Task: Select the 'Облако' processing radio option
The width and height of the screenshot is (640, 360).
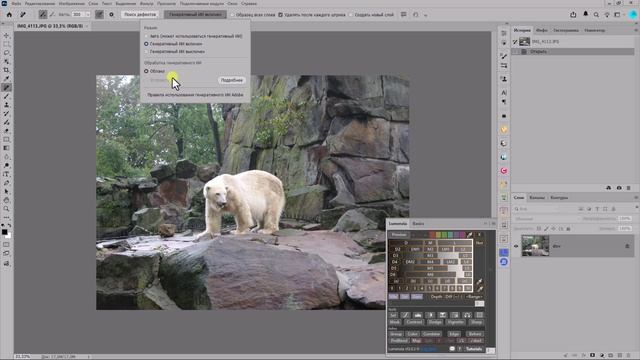Action: tap(146, 71)
